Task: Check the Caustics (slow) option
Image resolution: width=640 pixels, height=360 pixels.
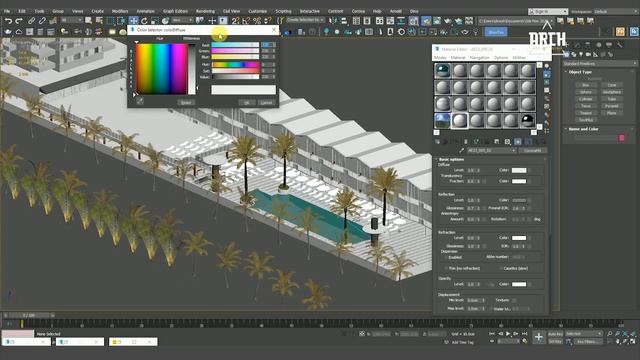Action: coord(501,269)
